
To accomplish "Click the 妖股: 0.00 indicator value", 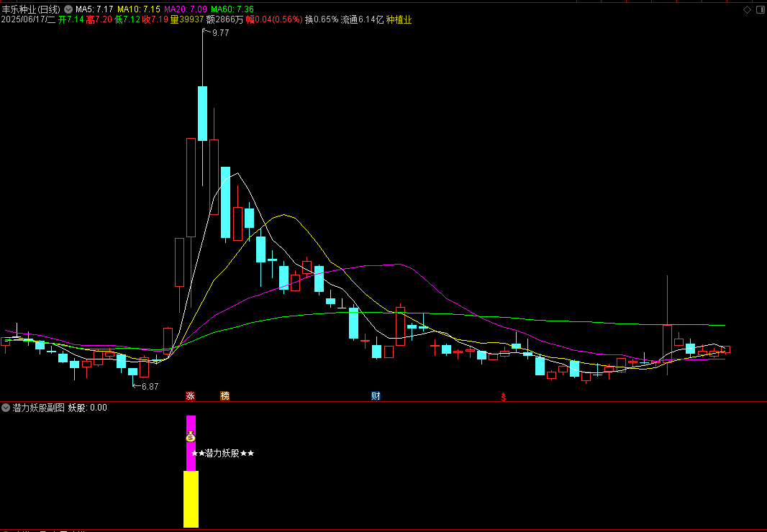I will (x=87, y=408).
